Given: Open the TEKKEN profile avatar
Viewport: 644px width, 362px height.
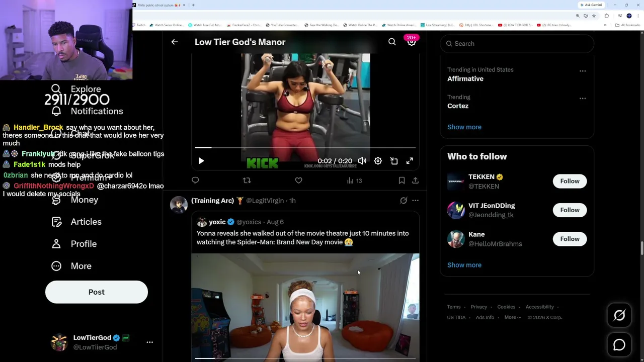Looking at the screenshot, I should [456, 182].
